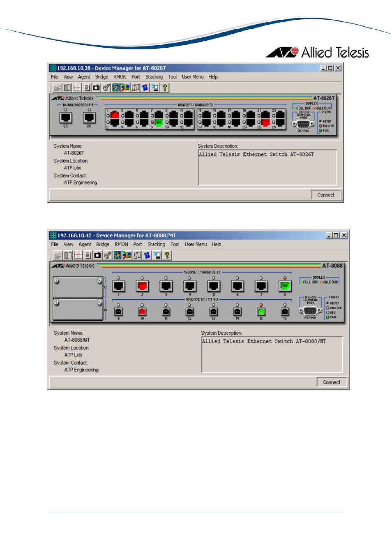Click the blue chart icon in AT-8088/MT toolbar
The height and width of the screenshot is (555, 392).
pyautogui.click(x=117, y=255)
